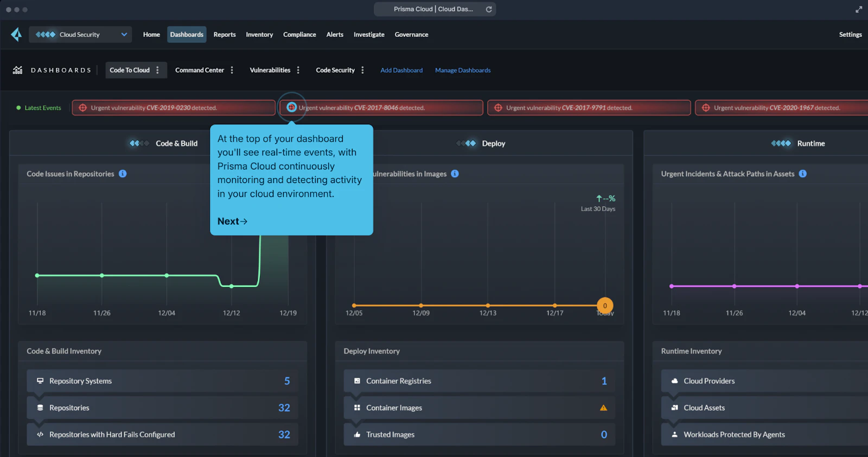
Task: Click the Workloads Protected person icon
Action: pyautogui.click(x=675, y=434)
